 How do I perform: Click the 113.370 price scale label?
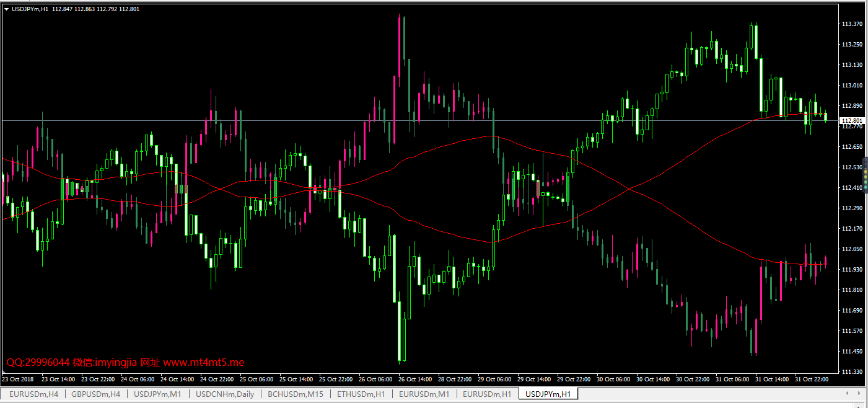coord(852,24)
